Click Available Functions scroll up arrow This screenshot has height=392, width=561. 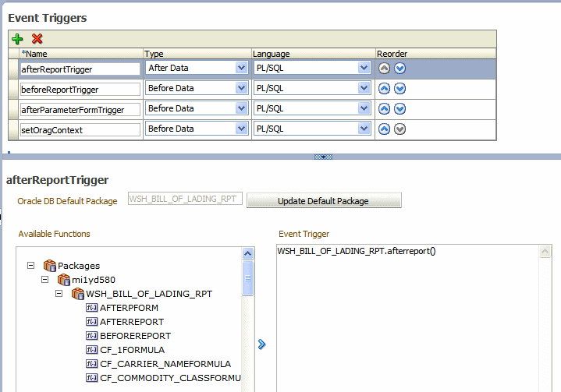(247, 254)
